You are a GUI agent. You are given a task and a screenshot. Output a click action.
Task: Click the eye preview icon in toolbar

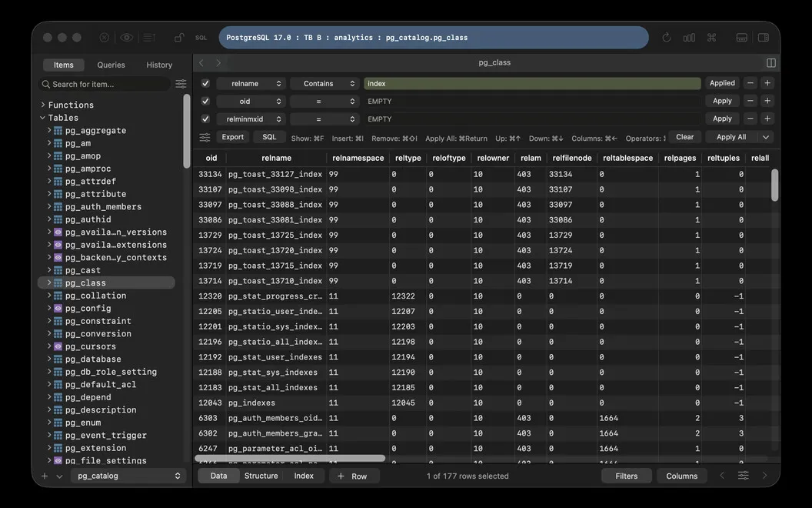126,37
